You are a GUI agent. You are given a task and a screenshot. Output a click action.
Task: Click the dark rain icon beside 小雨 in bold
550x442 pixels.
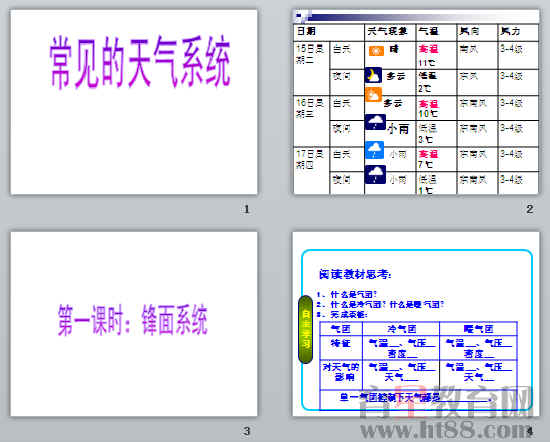coord(375,122)
